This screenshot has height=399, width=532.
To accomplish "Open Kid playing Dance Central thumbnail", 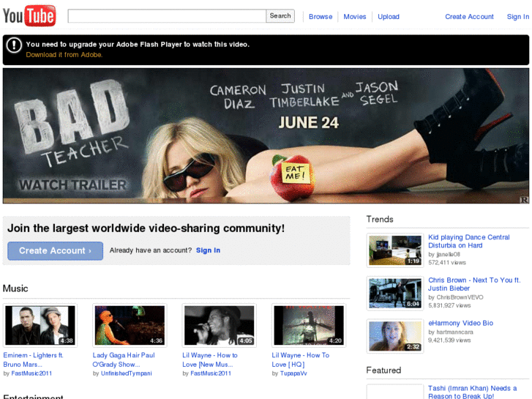I will click(x=395, y=250).
